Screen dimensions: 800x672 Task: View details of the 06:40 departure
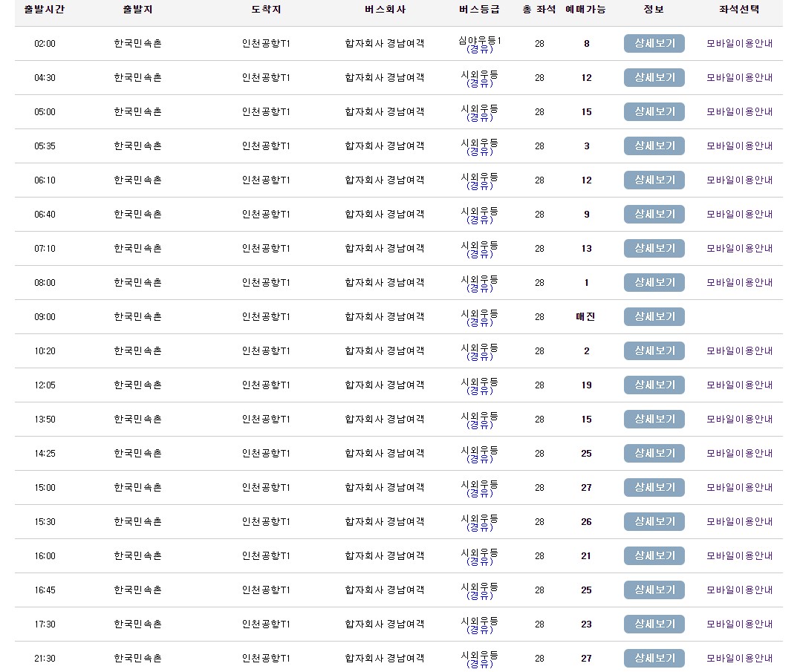654,214
